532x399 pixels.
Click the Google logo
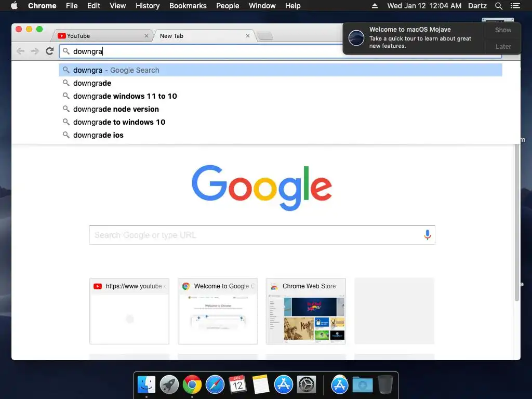(x=262, y=188)
